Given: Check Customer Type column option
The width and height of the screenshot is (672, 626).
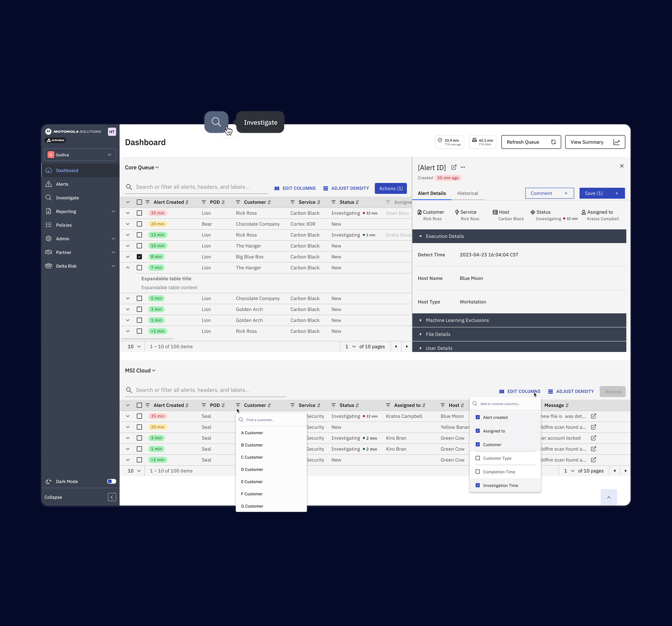Looking at the screenshot, I should (x=478, y=458).
